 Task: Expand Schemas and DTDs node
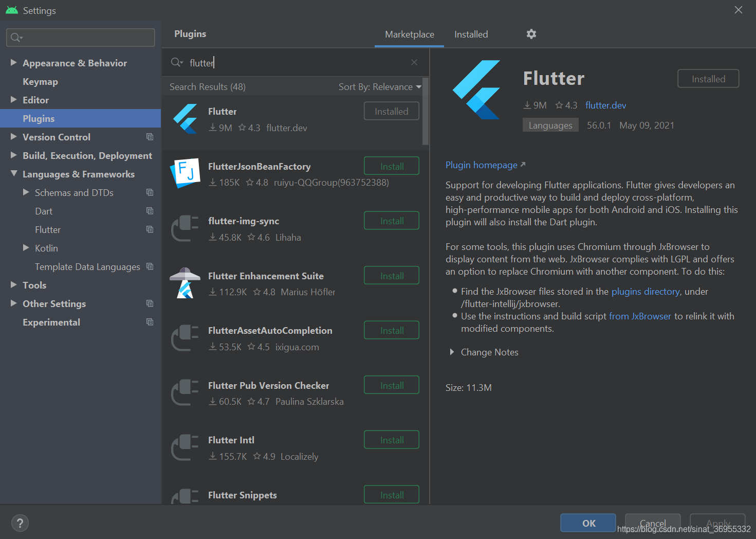click(26, 192)
